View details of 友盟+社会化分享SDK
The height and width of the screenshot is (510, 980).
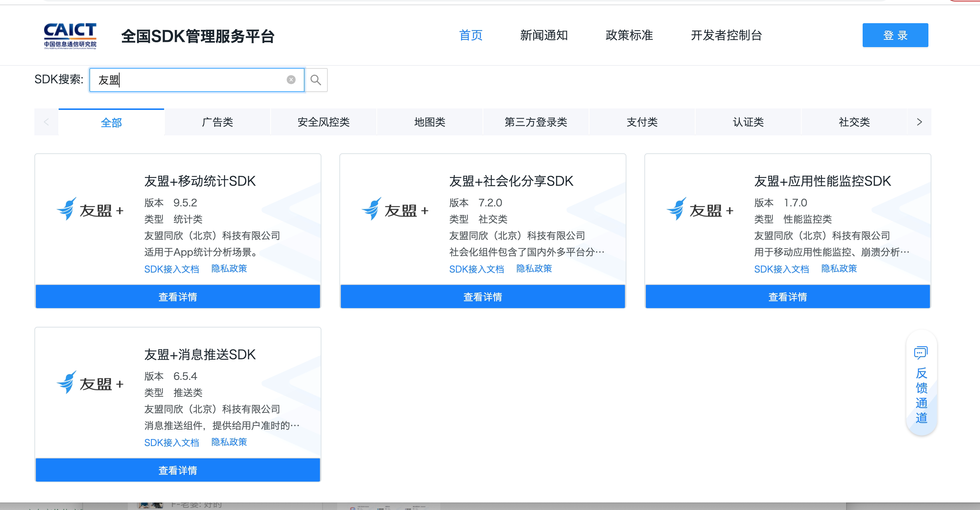(483, 297)
